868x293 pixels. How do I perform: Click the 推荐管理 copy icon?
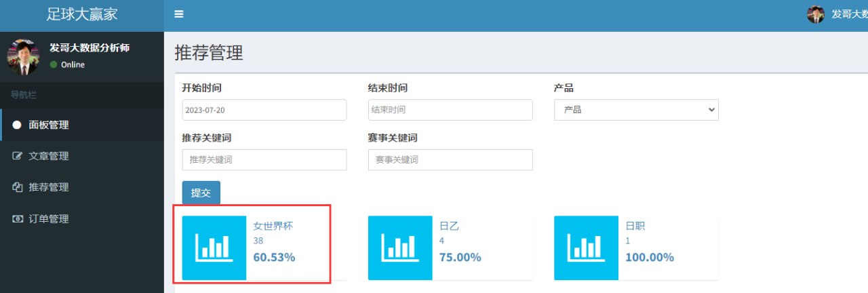tap(18, 187)
